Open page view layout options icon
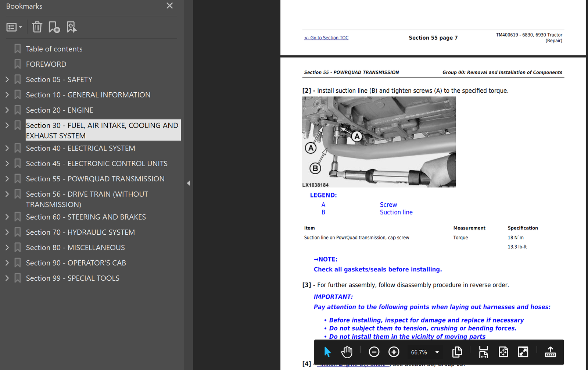This screenshot has height=370, width=588. [x=457, y=352]
